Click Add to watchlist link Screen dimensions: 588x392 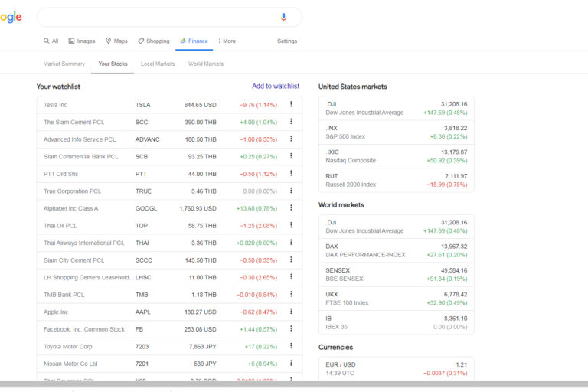pyautogui.click(x=276, y=87)
